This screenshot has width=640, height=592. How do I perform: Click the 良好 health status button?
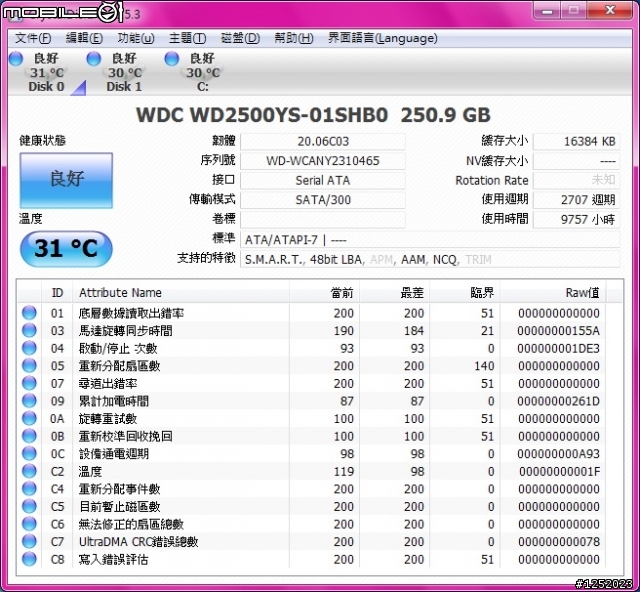[66, 180]
